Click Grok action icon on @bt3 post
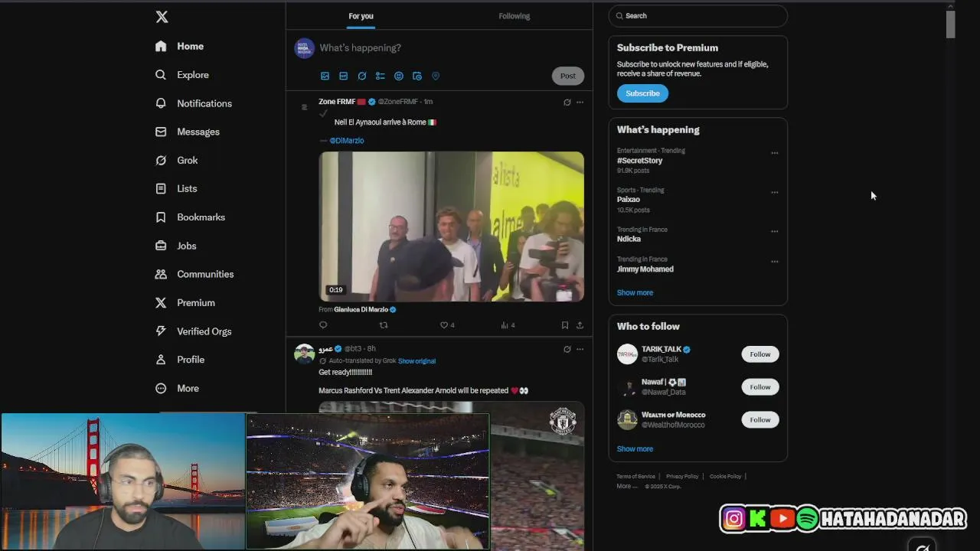 tap(567, 349)
